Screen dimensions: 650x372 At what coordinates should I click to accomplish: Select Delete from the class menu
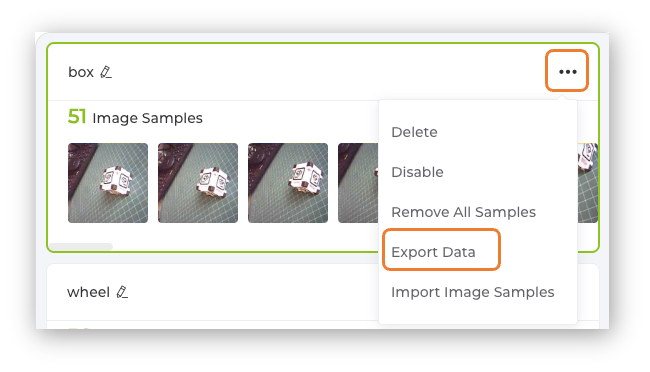pos(414,132)
